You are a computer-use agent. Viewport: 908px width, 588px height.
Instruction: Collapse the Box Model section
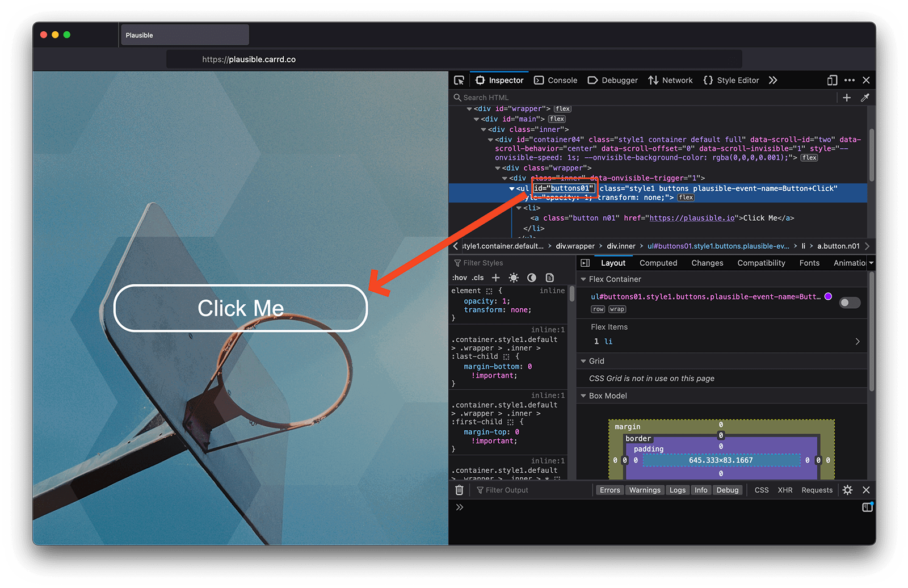click(583, 396)
